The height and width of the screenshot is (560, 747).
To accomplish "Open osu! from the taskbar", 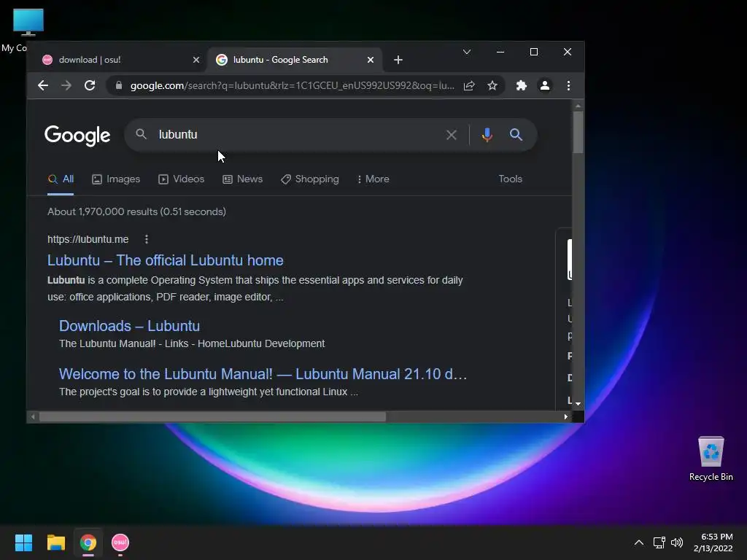I will (x=120, y=542).
